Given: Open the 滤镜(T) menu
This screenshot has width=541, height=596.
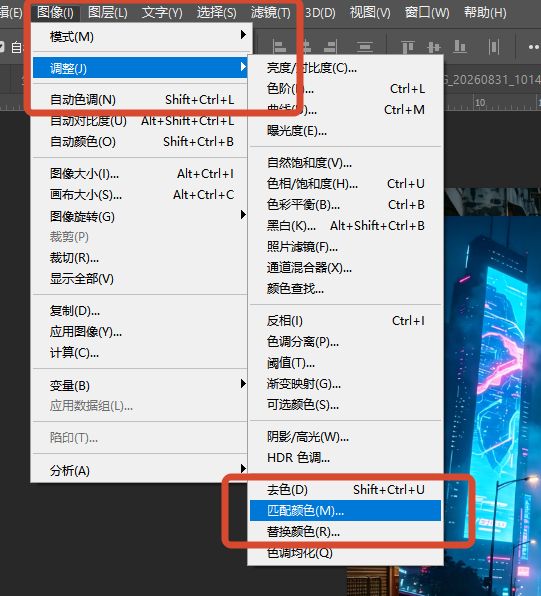Looking at the screenshot, I should click(270, 13).
